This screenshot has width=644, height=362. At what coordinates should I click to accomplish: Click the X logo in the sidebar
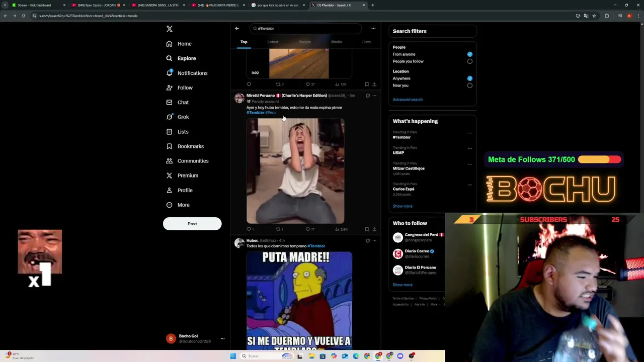point(170,29)
